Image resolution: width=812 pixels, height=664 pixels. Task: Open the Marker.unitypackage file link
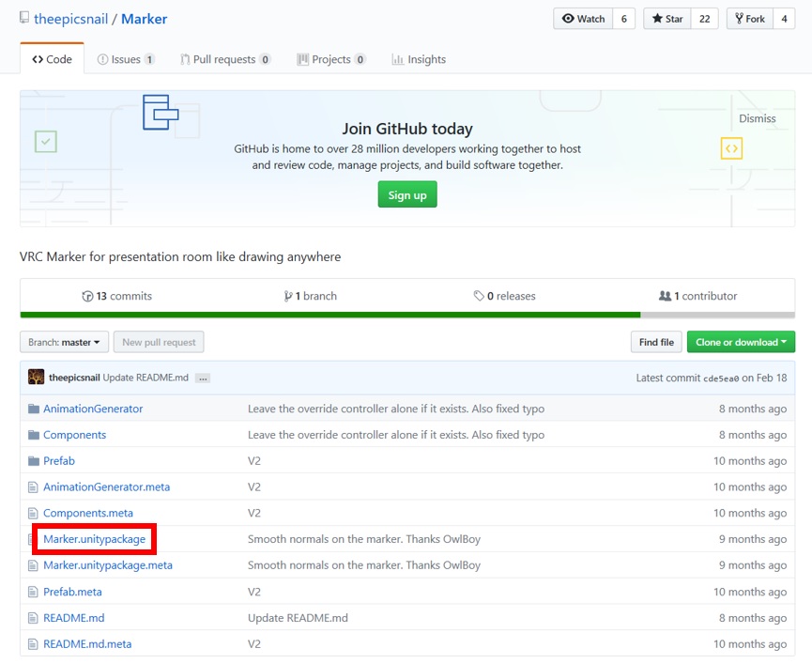[x=94, y=539]
